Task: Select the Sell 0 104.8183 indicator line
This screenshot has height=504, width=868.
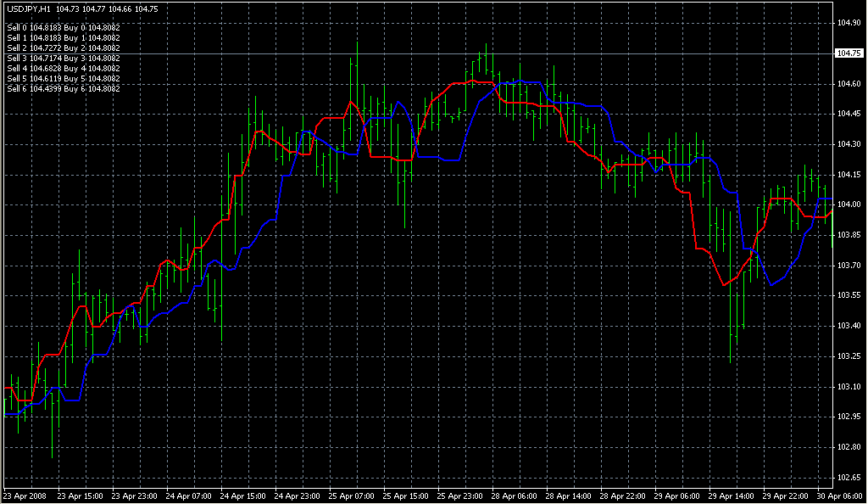Action: point(63,27)
